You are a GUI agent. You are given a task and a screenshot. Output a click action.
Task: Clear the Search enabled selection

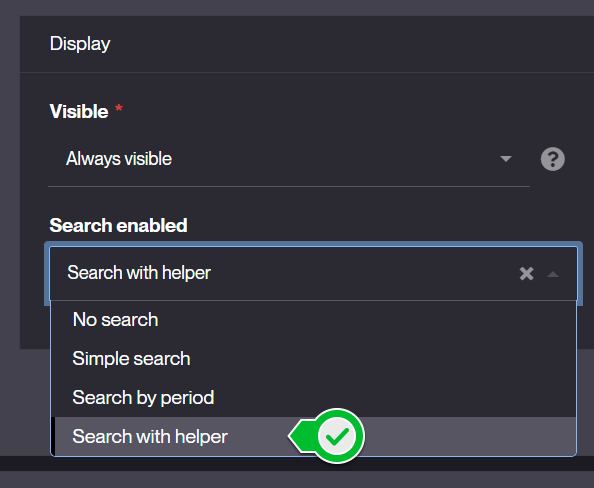pos(526,273)
